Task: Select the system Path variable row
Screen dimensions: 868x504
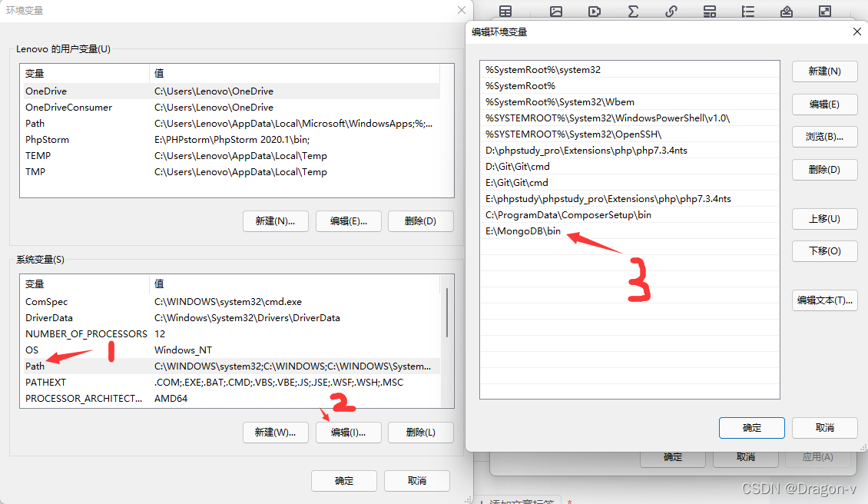Action: point(230,366)
